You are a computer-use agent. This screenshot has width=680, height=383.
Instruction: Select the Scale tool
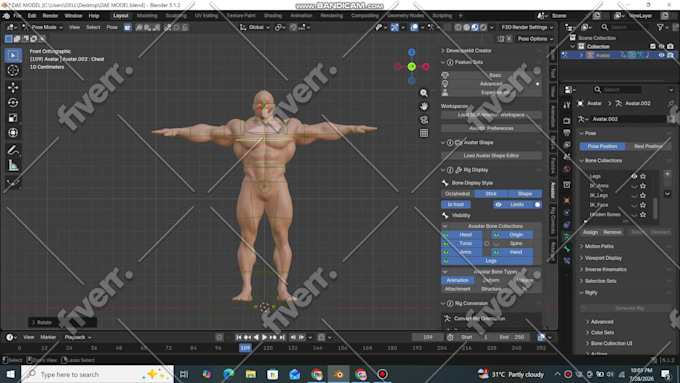coord(13,118)
